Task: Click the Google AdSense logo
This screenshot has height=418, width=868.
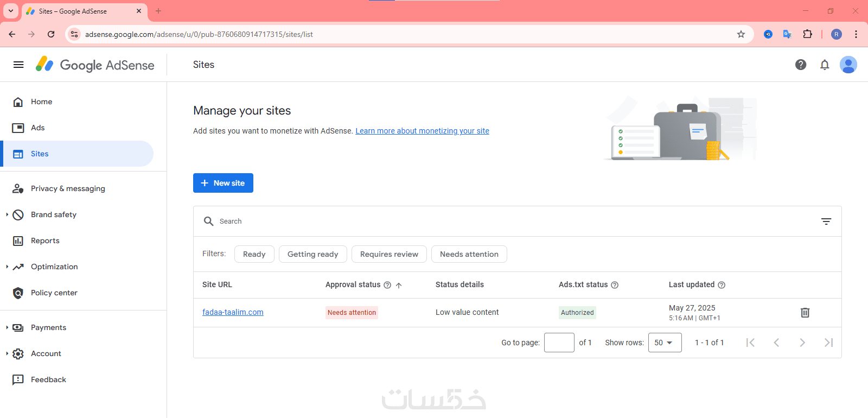Action: 95,65
